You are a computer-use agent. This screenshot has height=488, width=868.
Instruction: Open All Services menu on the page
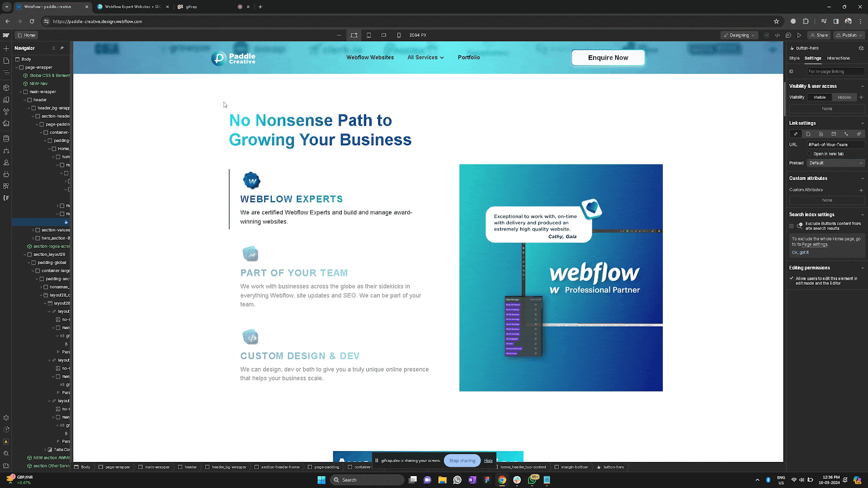(425, 57)
